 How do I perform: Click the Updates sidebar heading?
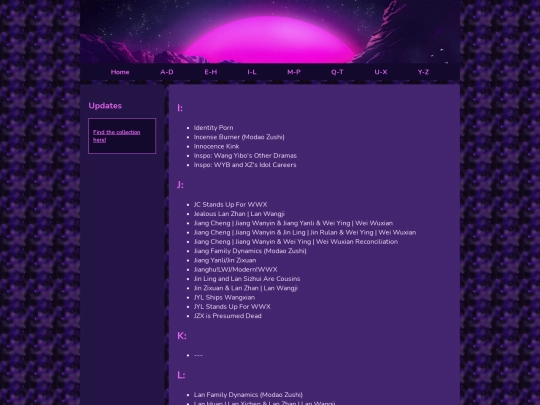(x=105, y=106)
